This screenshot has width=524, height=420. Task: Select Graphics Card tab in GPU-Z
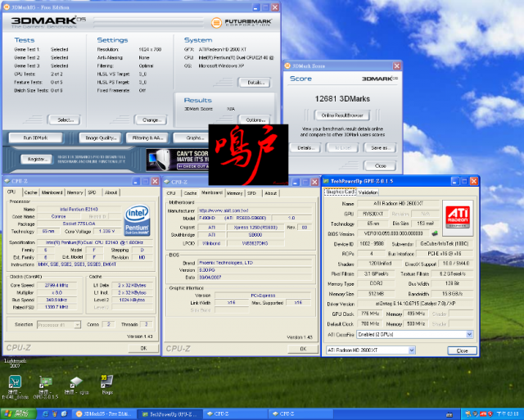340,192
